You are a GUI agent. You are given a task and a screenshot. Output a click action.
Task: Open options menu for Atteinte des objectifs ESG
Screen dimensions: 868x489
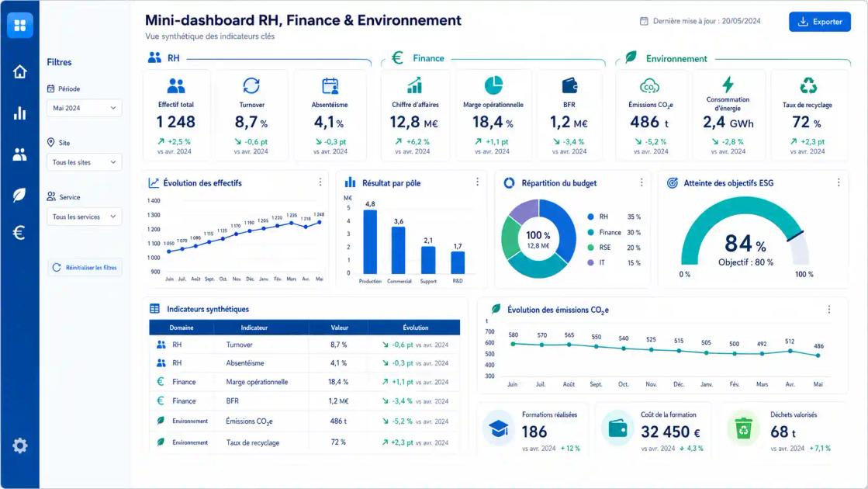pyautogui.click(x=838, y=182)
